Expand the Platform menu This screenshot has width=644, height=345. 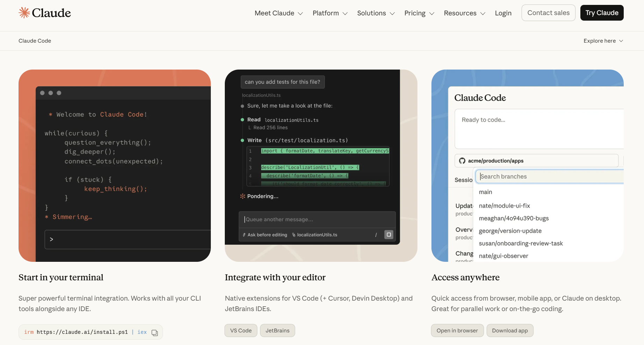click(330, 13)
